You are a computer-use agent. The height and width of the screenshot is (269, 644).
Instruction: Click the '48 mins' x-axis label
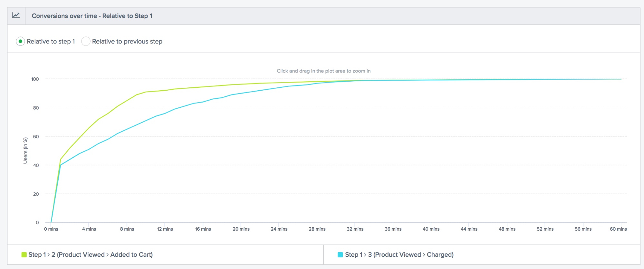pyautogui.click(x=507, y=229)
